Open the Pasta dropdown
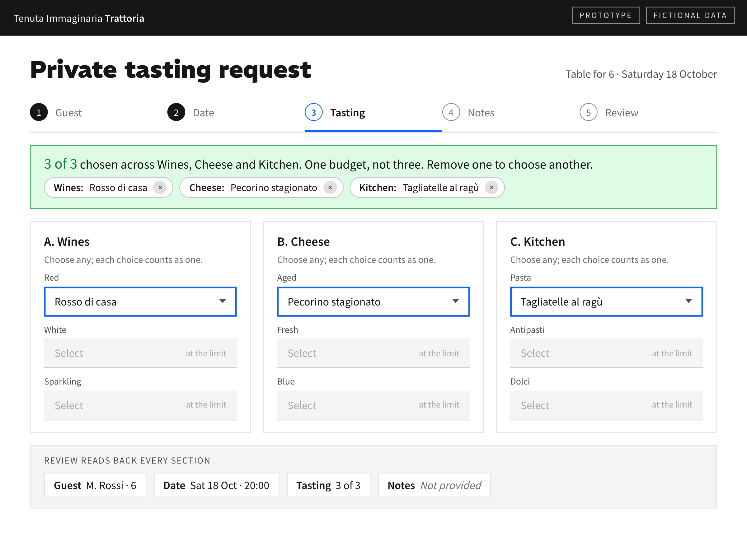The height and width of the screenshot is (560, 747). point(607,302)
